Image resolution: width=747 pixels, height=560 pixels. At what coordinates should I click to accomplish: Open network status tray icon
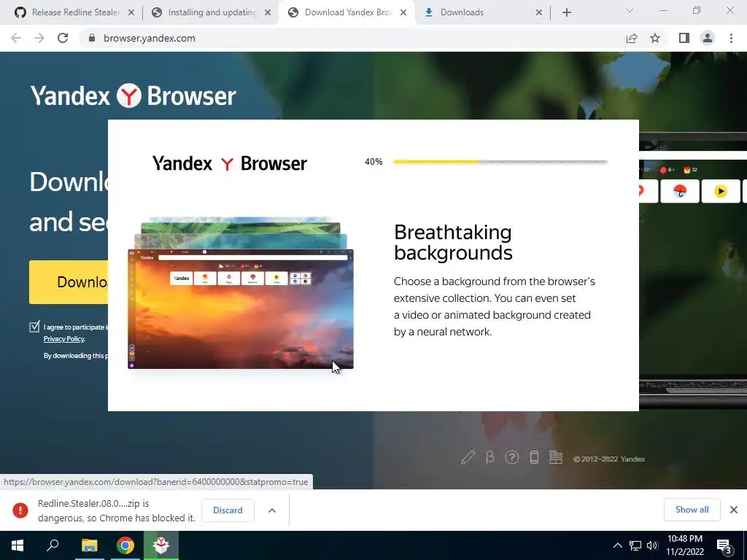click(635, 545)
